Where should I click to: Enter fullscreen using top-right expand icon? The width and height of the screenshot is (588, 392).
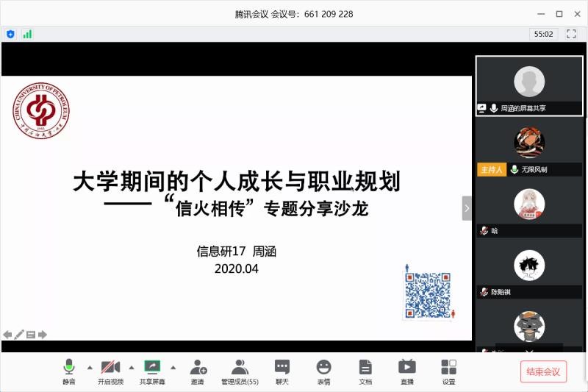[571, 34]
